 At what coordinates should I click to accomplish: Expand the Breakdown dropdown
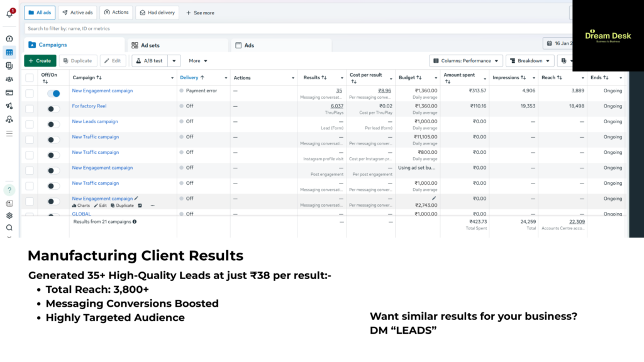click(530, 61)
